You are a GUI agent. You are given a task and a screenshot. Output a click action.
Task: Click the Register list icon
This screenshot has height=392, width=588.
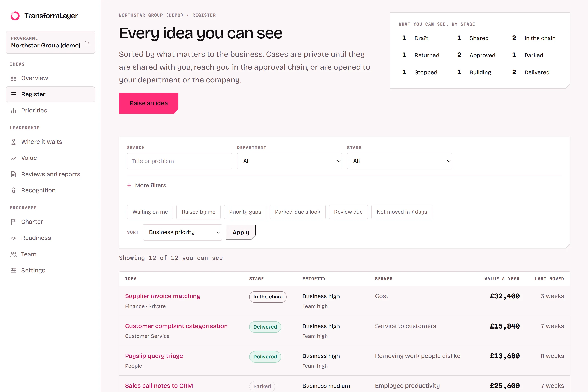click(13, 94)
